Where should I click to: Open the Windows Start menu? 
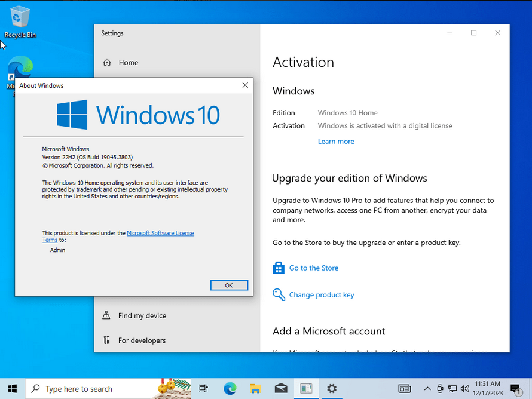click(x=13, y=388)
